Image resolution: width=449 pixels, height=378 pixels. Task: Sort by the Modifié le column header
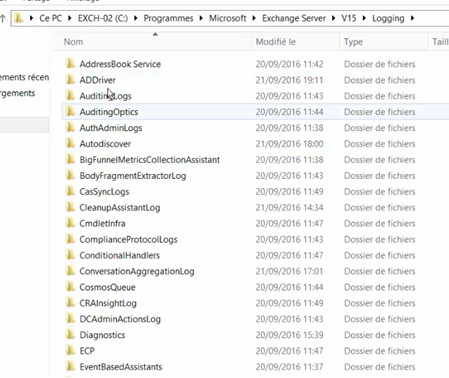point(295,42)
